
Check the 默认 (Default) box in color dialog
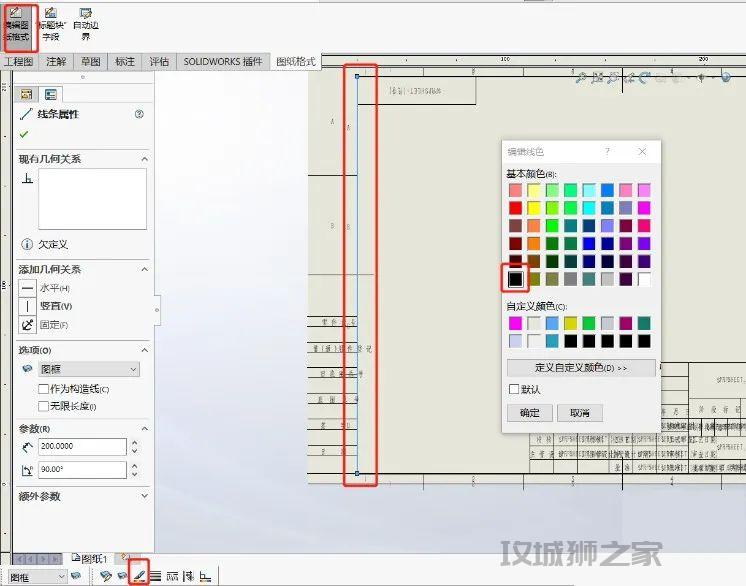[514, 389]
